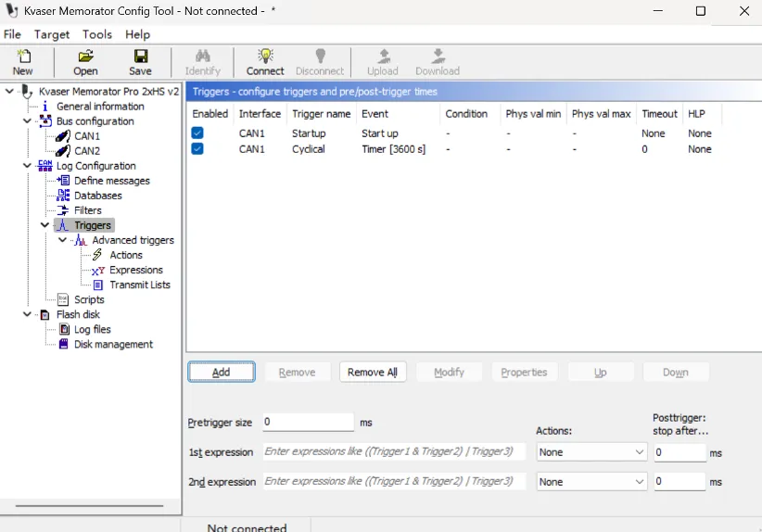
Task: Open the 1st expression Actions dropdown
Action: click(x=591, y=452)
